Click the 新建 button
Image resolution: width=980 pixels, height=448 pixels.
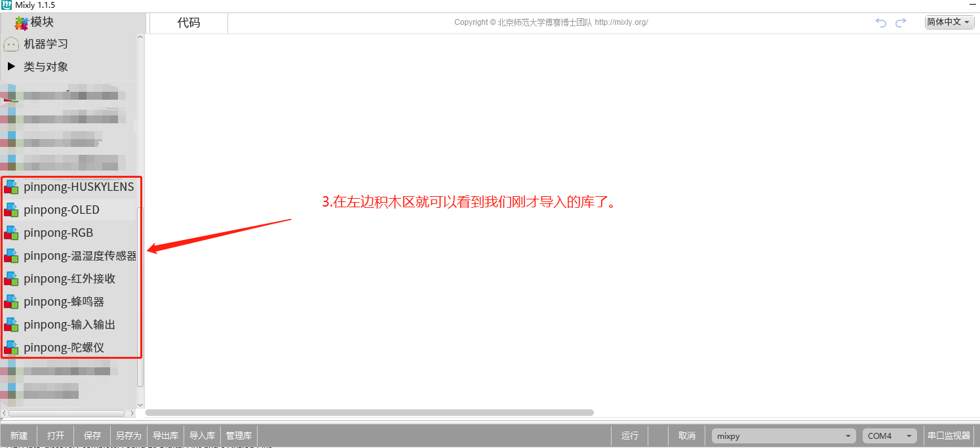point(19,436)
